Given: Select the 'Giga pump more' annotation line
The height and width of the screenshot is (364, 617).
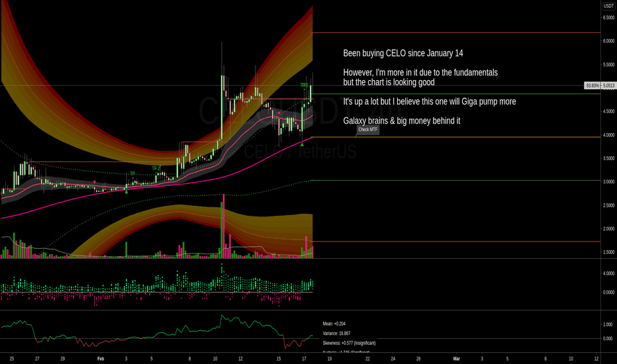Looking at the screenshot, I should (429, 101).
